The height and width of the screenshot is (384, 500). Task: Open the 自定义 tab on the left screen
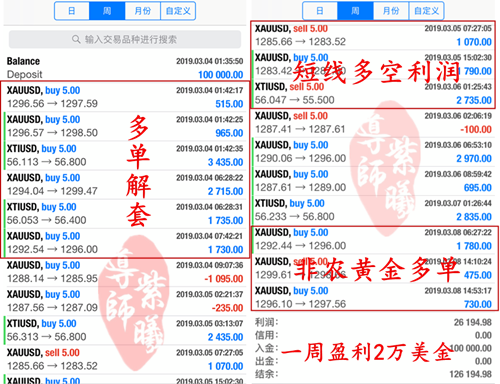tap(178, 11)
